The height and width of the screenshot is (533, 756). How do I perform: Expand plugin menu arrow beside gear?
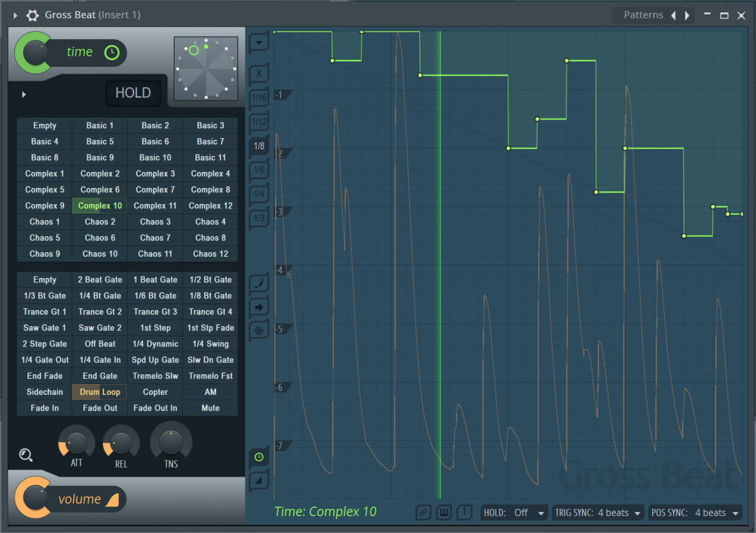point(15,15)
